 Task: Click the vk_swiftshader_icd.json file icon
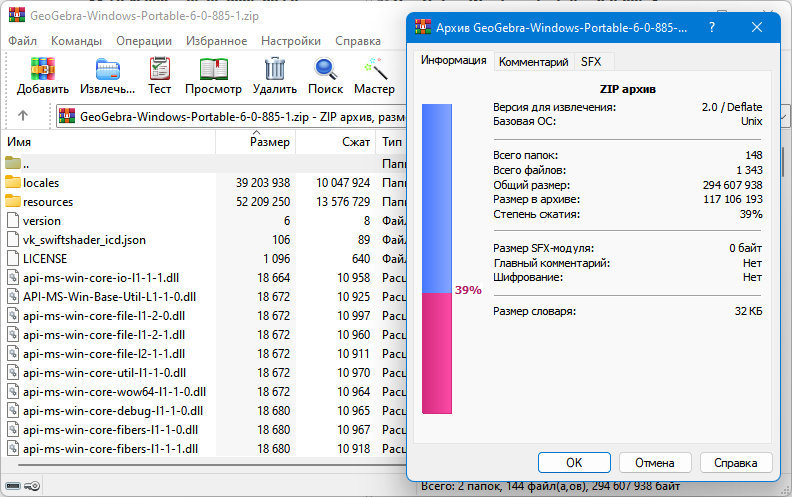13,239
